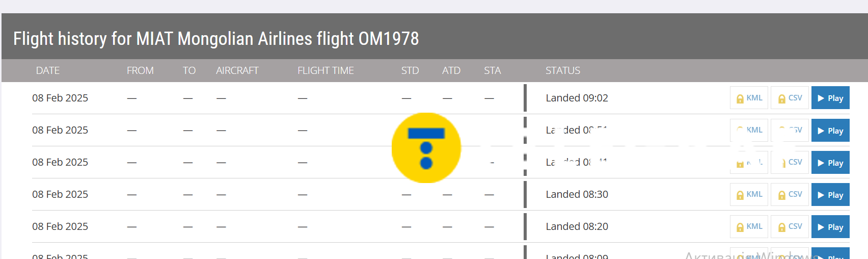Click the STATUS column header

(562, 70)
